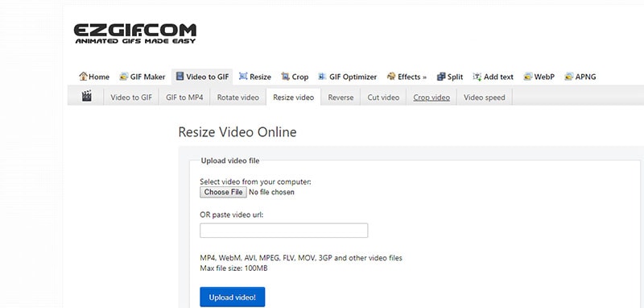The height and width of the screenshot is (308, 644).
Task: Switch to the Video speed tab
Action: point(485,98)
